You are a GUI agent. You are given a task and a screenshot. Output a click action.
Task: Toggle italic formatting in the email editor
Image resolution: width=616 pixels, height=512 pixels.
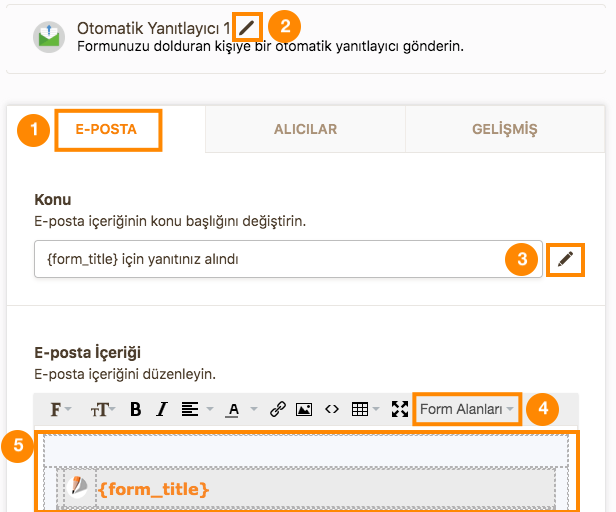tap(161, 409)
